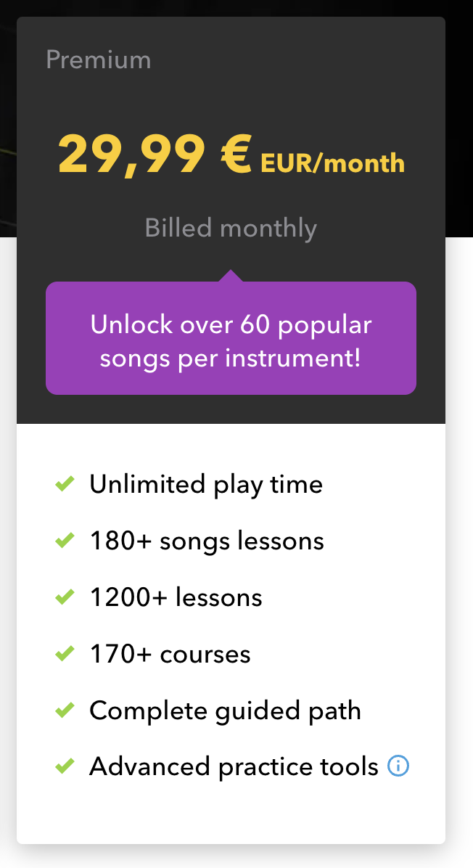The image size is (473, 868).
Task: Select the Complete guided path feature
Action: click(225, 711)
